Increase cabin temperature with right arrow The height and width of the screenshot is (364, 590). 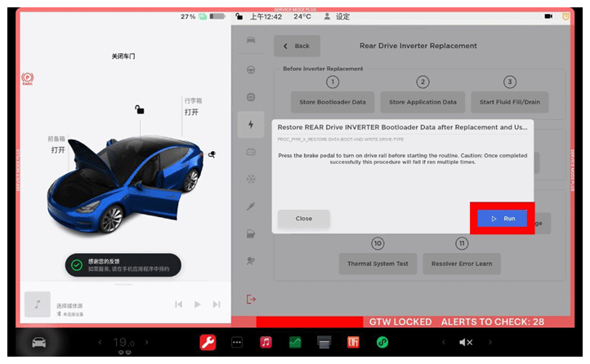pyautogui.click(x=147, y=342)
